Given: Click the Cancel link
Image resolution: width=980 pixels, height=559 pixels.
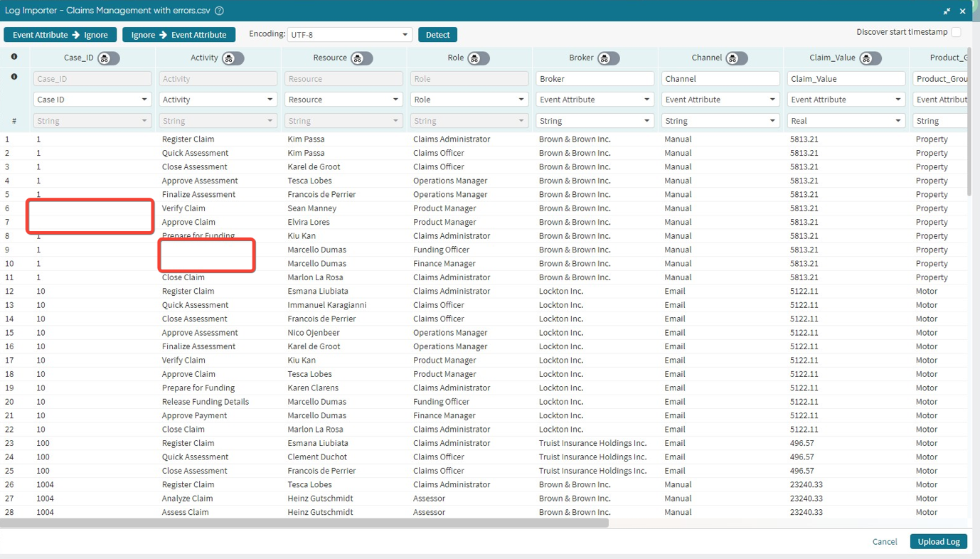Looking at the screenshot, I should click(885, 542).
